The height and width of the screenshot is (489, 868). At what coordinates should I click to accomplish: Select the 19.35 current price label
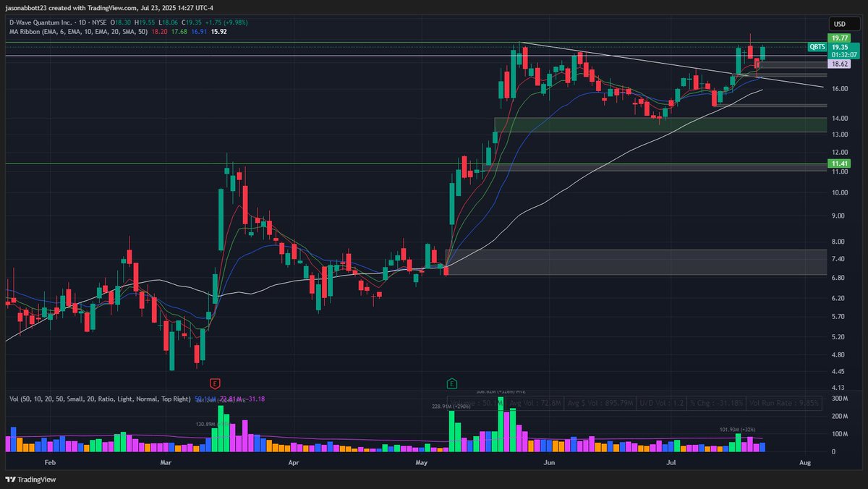tap(840, 47)
